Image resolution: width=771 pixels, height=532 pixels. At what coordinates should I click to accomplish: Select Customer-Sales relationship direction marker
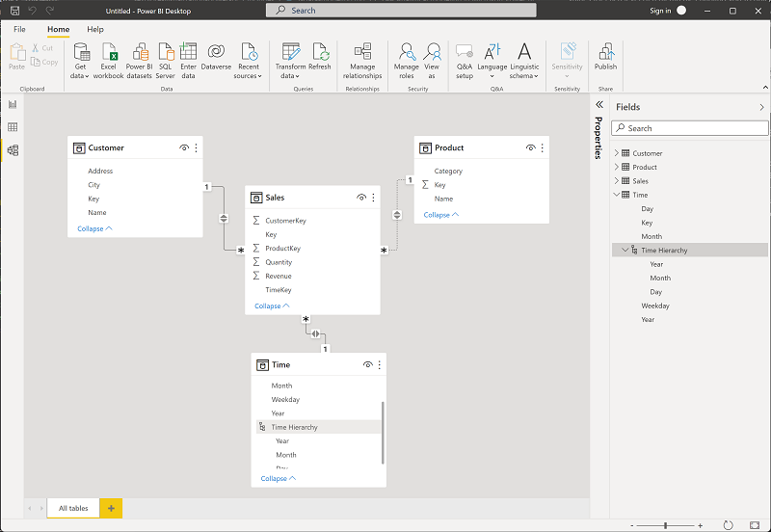coord(224,219)
